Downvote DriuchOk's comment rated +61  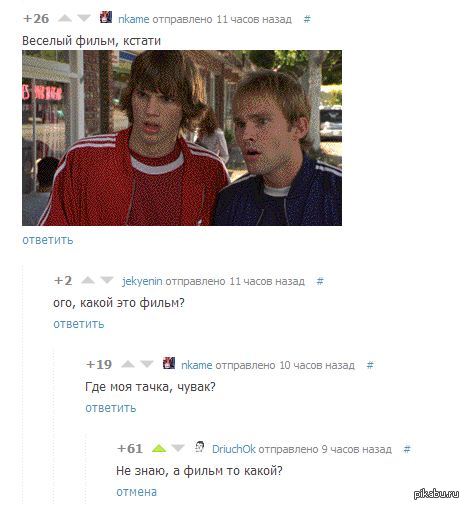tap(178, 448)
